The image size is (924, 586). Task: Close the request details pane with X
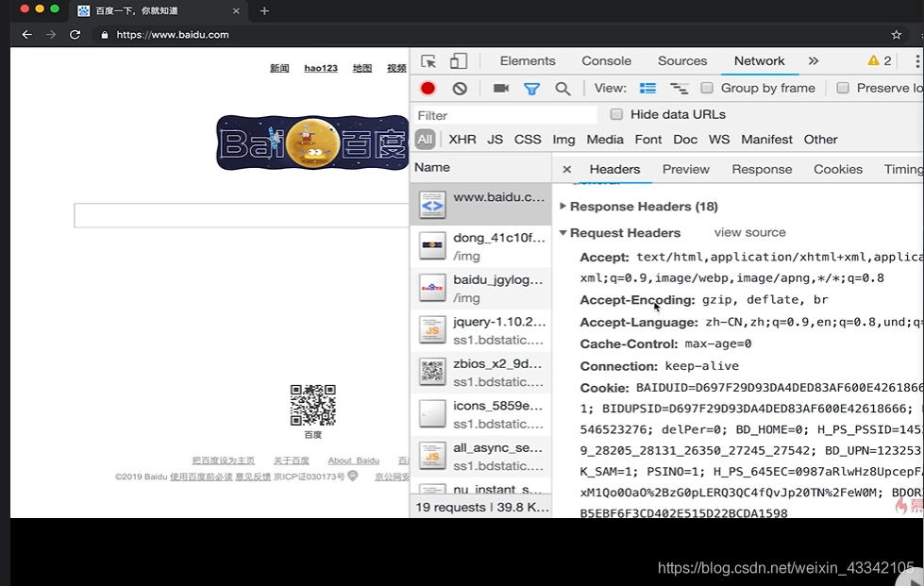point(567,170)
